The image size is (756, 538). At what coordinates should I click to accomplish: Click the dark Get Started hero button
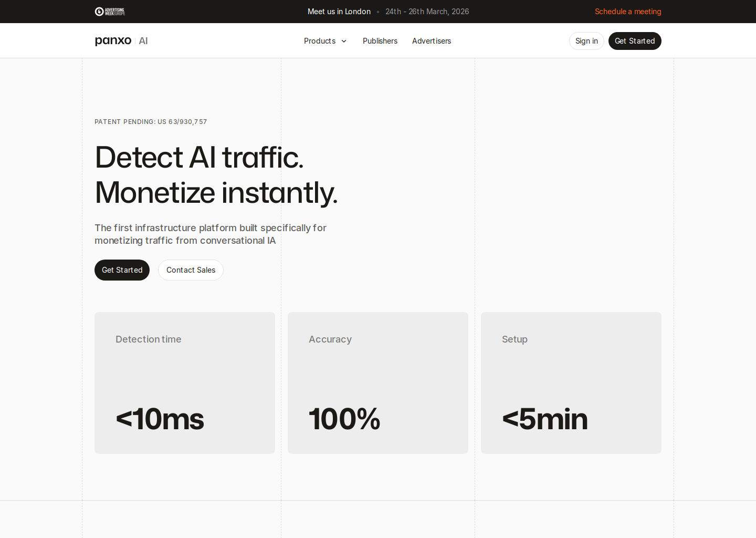(122, 270)
